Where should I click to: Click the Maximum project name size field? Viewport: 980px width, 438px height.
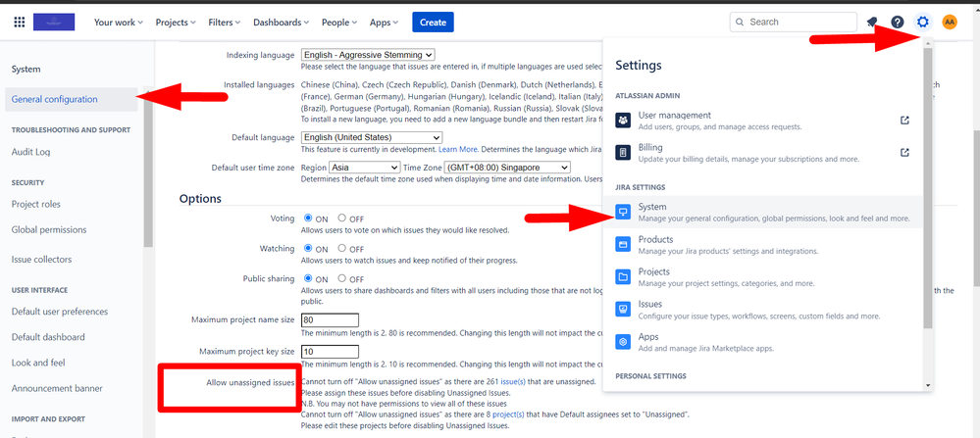click(x=330, y=320)
